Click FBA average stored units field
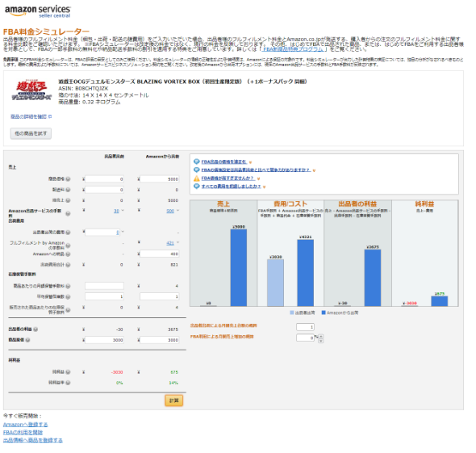The height and width of the screenshot is (453, 476). click(160, 296)
